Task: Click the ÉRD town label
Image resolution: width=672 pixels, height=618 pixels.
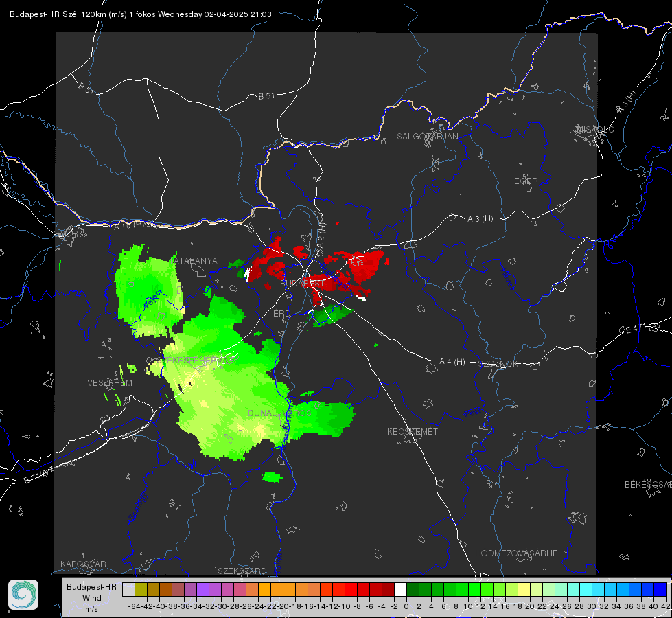Action: tap(281, 314)
